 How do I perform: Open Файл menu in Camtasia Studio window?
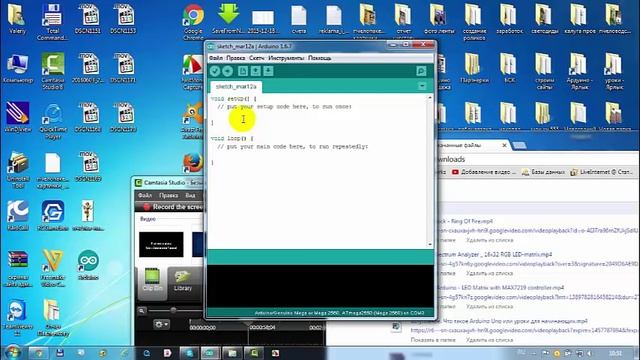click(145, 196)
